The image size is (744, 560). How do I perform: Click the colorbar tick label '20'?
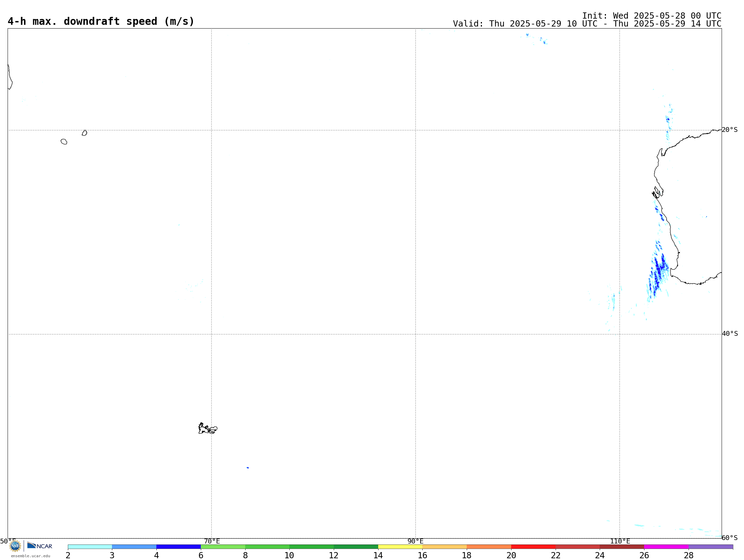click(x=511, y=555)
